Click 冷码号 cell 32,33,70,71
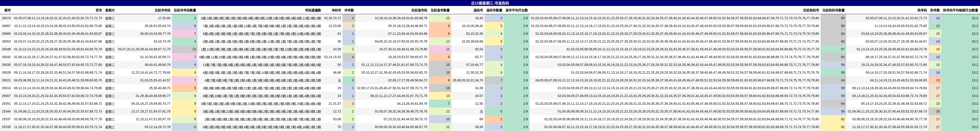Image resolution: width=980 pixels, height=131 pixels. pyautogui.click(x=333, y=18)
